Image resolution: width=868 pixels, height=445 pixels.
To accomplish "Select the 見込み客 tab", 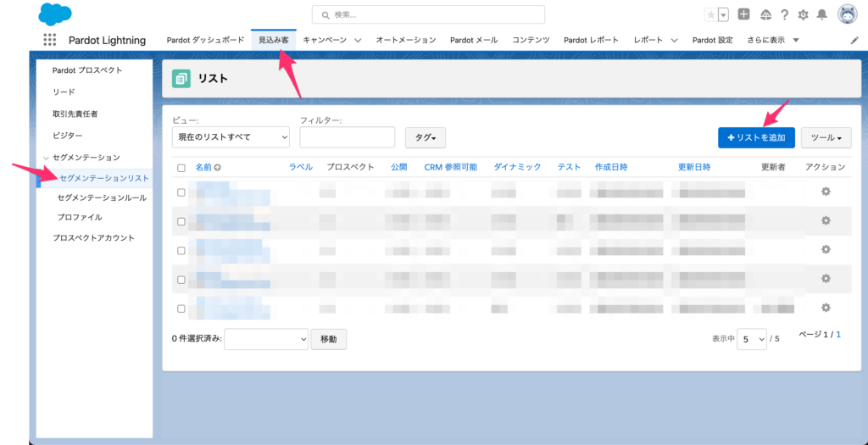I will [x=274, y=40].
